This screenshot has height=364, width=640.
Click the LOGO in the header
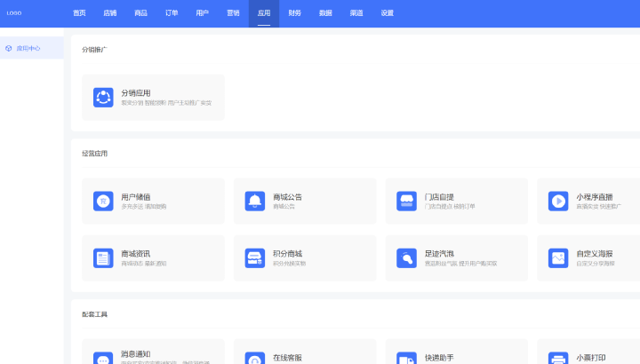(x=14, y=13)
